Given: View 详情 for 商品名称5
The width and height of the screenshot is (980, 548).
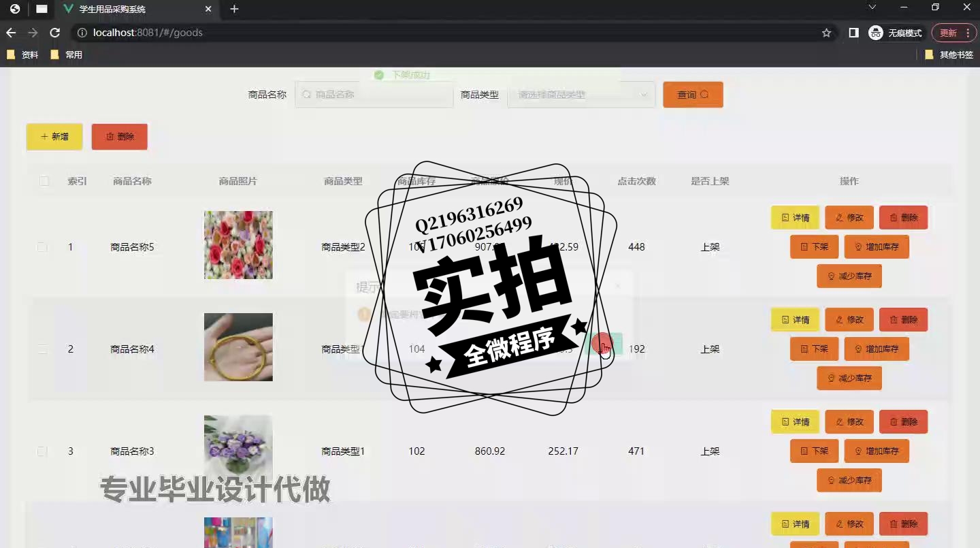Looking at the screenshot, I should tap(796, 218).
